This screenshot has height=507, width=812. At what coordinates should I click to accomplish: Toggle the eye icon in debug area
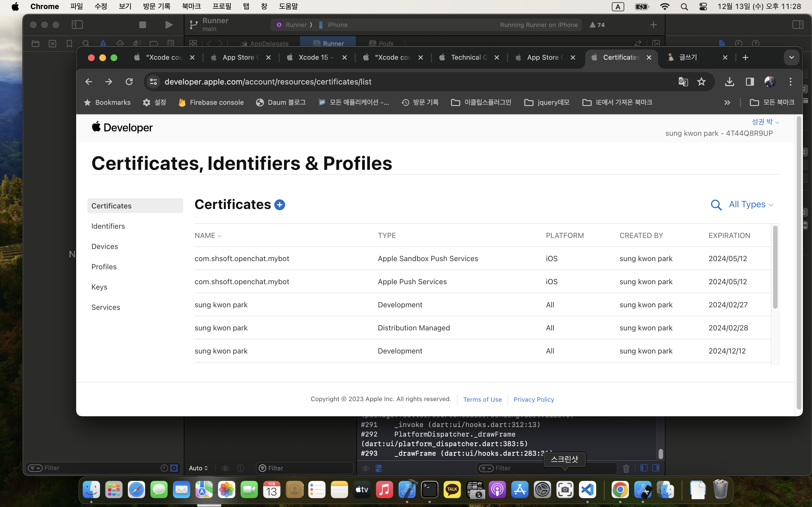pyautogui.click(x=366, y=468)
